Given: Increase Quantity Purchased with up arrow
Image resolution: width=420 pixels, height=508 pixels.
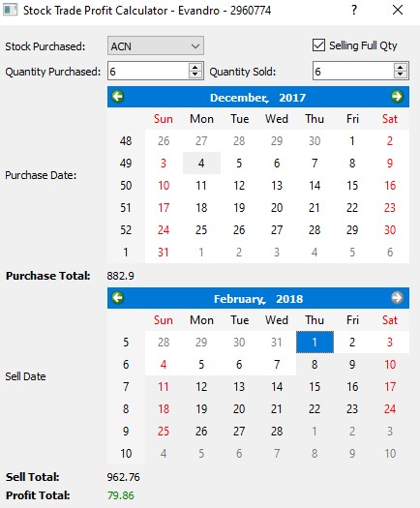Looking at the screenshot, I should pyautogui.click(x=195, y=67).
